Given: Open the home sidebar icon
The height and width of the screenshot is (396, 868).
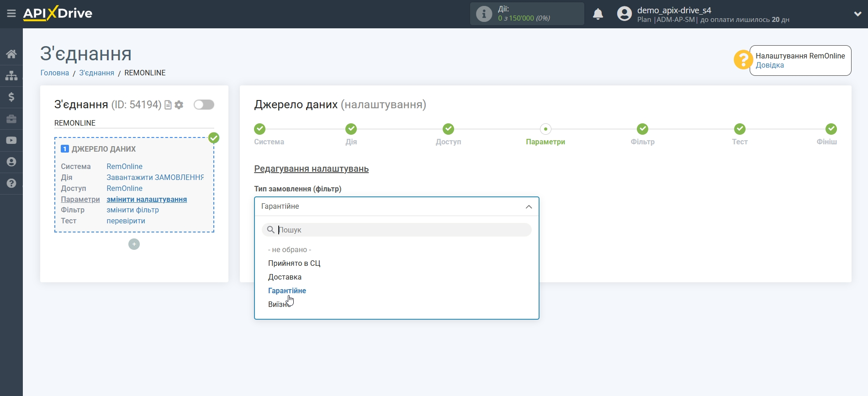Looking at the screenshot, I should (x=11, y=54).
